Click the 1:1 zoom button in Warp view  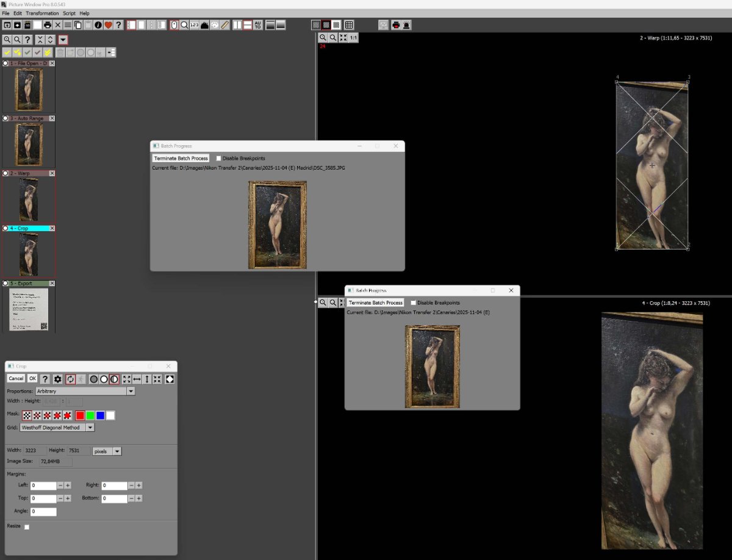pos(353,38)
